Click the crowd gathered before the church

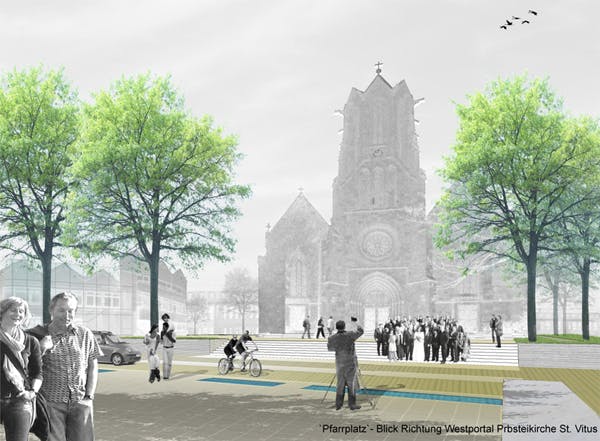[422, 340]
